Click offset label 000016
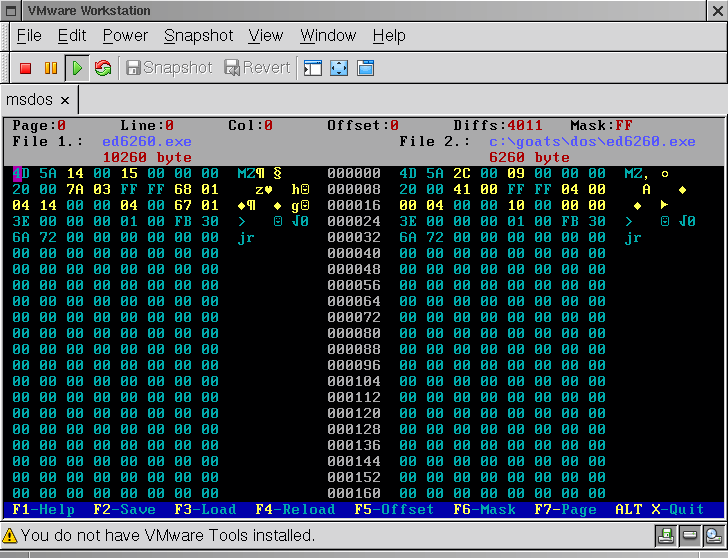Image resolution: width=728 pixels, height=558 pixels. tap(354, 205)
